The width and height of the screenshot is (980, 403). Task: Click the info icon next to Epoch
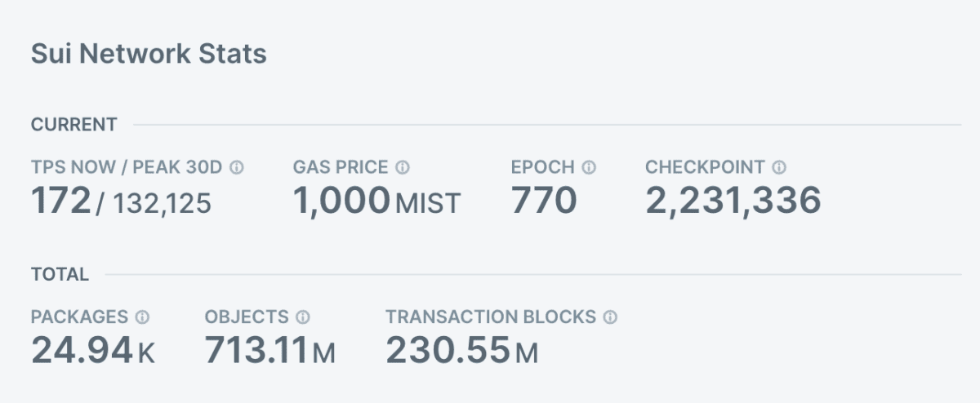[589, 167]
